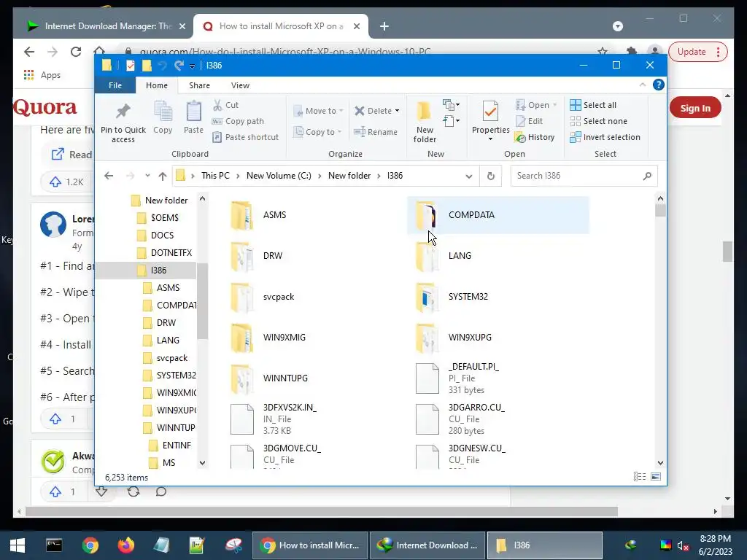Select the WINNTUPG folder in file list

pos(313,378)
